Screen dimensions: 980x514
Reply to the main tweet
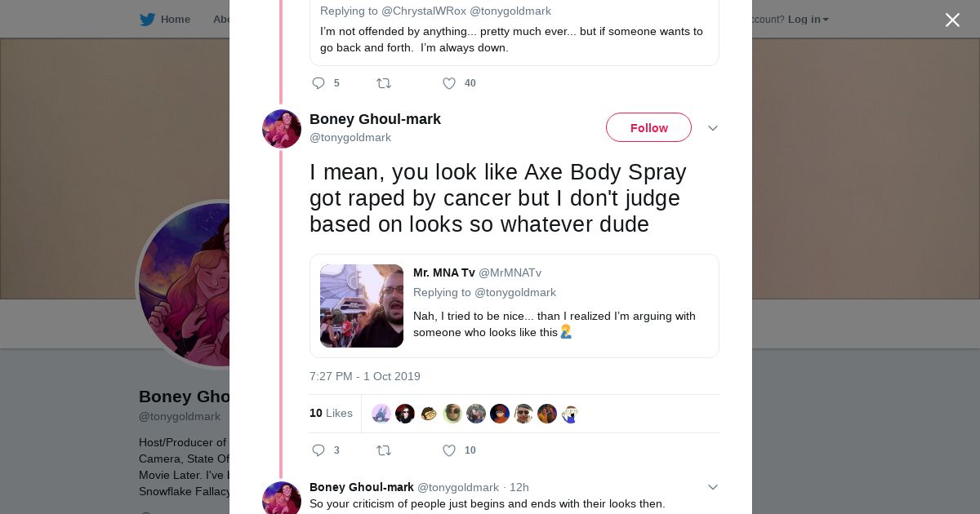tap(318, 450)
